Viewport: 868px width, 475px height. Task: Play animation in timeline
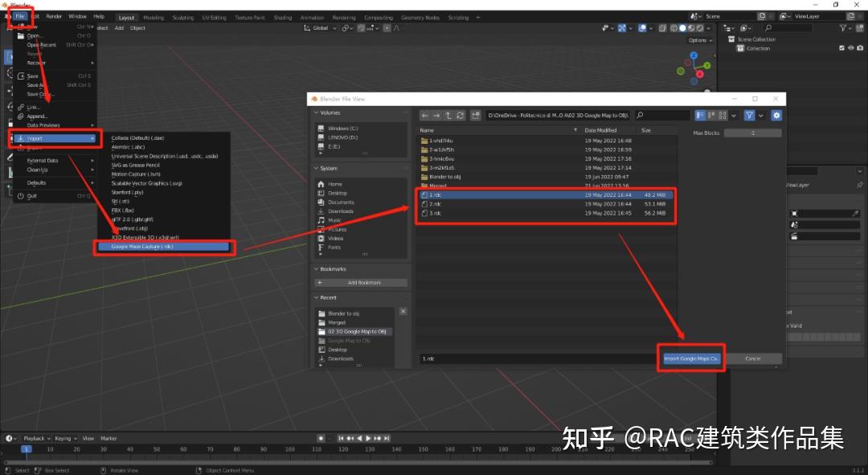(368, 438)
